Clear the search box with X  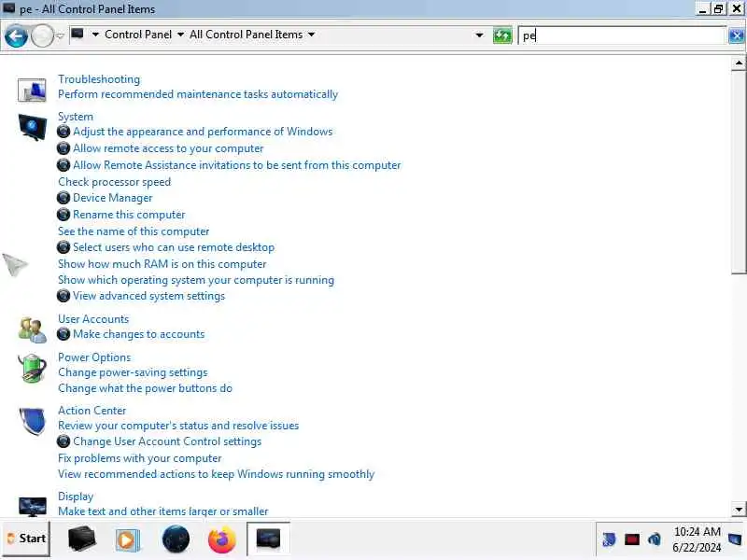click(x=736, y=35)
